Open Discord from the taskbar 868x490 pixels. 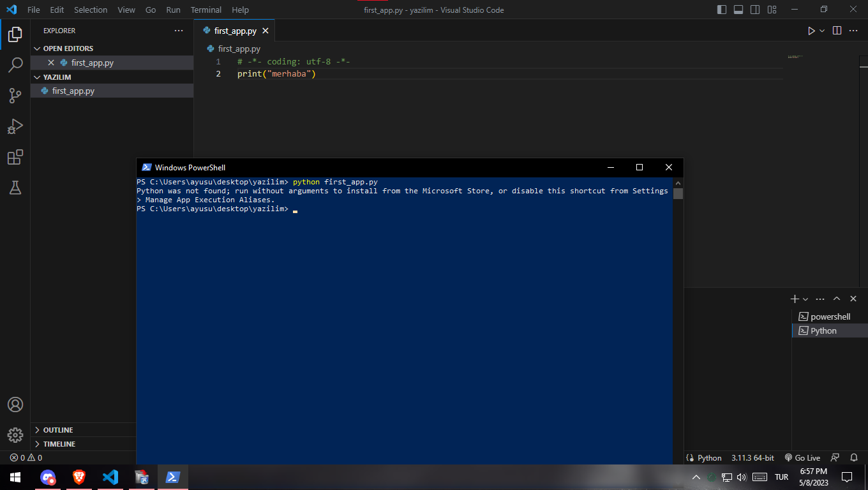point(48,477)
